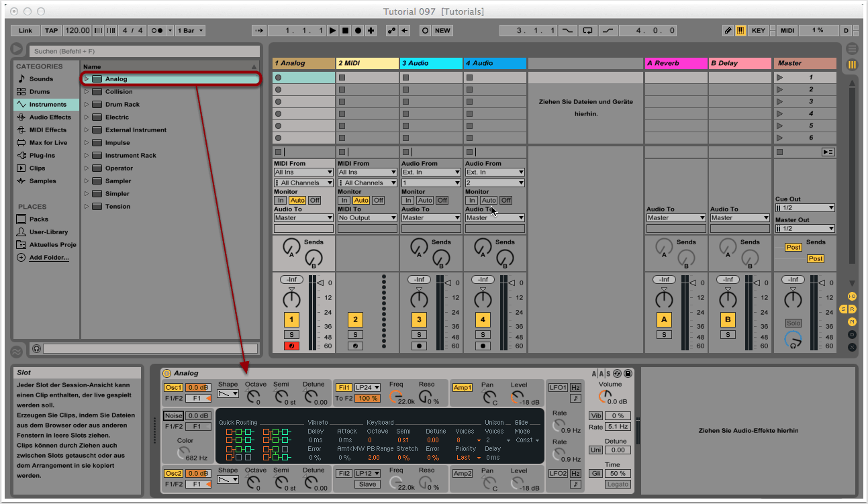Click the arm record button on track 1
This screenshot has width=868, height=504.
pos(291,346)
